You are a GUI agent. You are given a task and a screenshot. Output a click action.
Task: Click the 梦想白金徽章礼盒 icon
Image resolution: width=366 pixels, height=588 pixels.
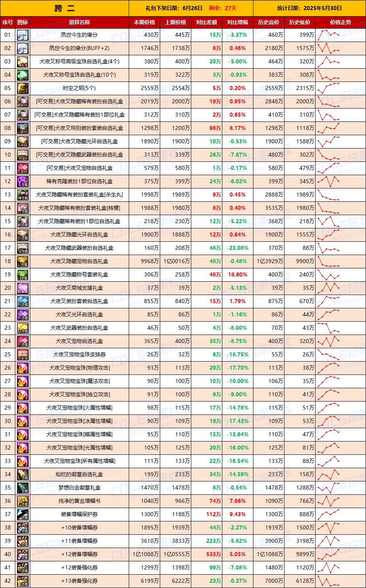23,488
